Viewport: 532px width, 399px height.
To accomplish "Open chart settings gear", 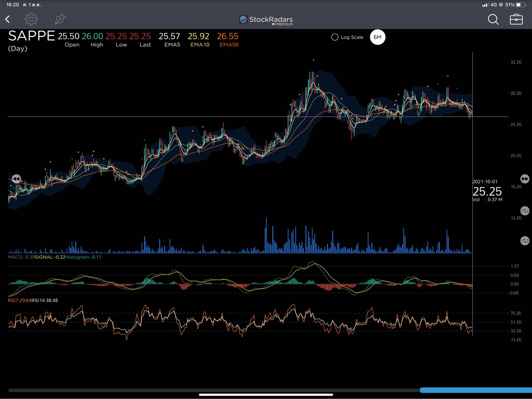I will pos(31,19).
